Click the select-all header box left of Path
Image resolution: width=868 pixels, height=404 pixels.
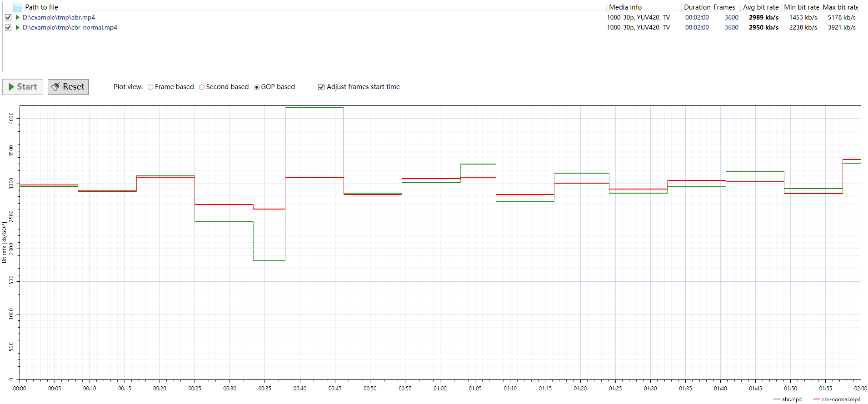18,7
